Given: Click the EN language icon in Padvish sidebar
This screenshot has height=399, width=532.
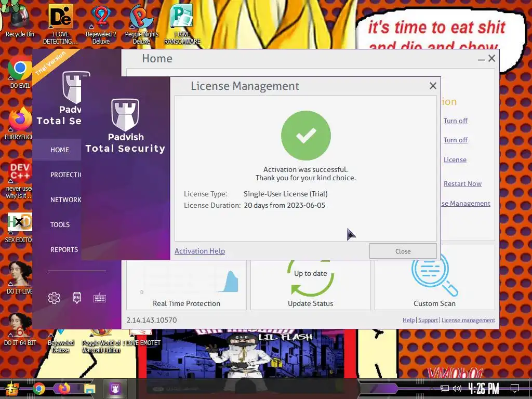Looking at the screenshot, I should pyautogui.click(x=77, y=298).
